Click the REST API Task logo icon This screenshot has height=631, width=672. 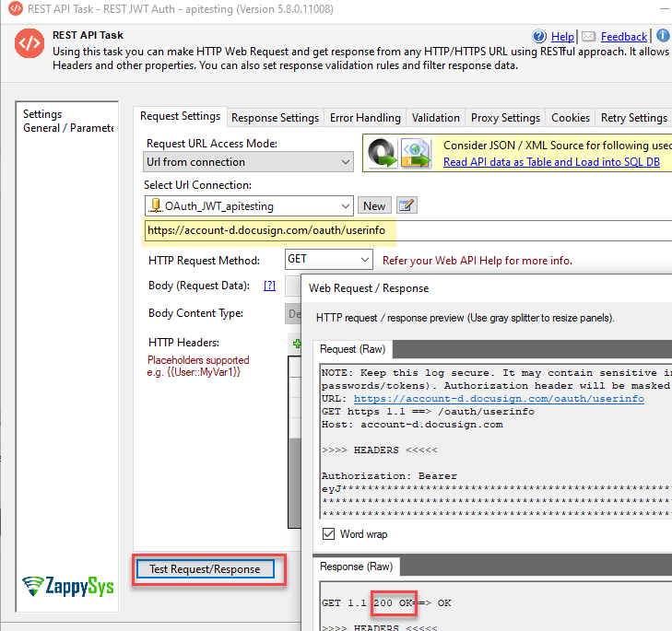29,43
